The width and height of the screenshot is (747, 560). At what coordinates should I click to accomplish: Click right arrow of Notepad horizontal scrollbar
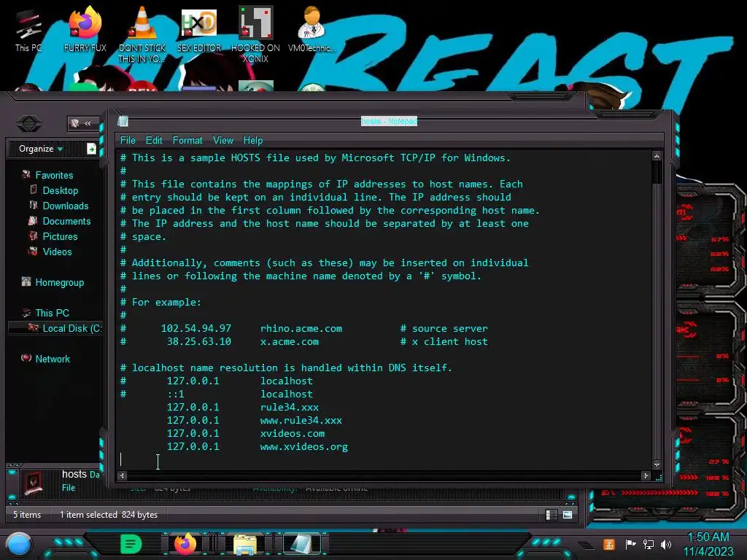[x=646, y=475]
